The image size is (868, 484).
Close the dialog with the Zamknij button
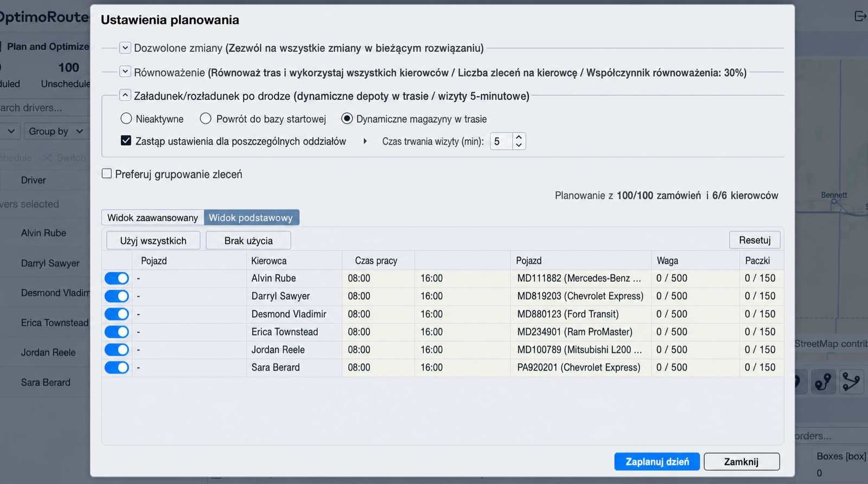tap(742, 462)
